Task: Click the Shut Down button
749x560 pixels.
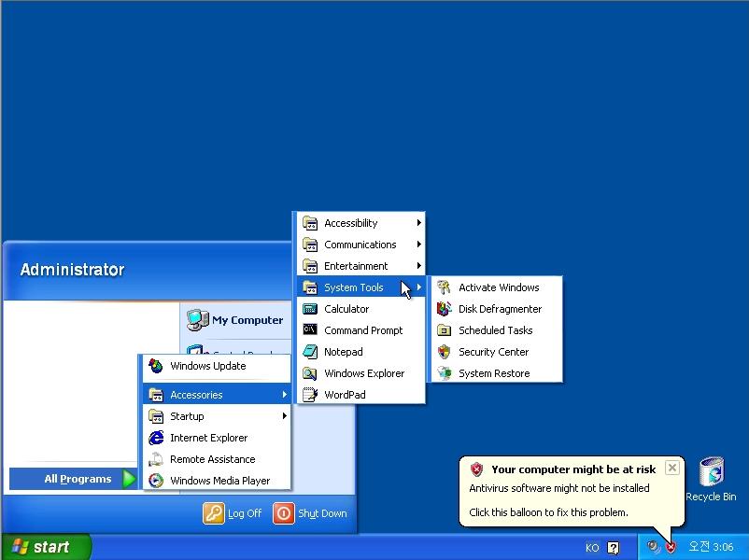Action: 310,513
